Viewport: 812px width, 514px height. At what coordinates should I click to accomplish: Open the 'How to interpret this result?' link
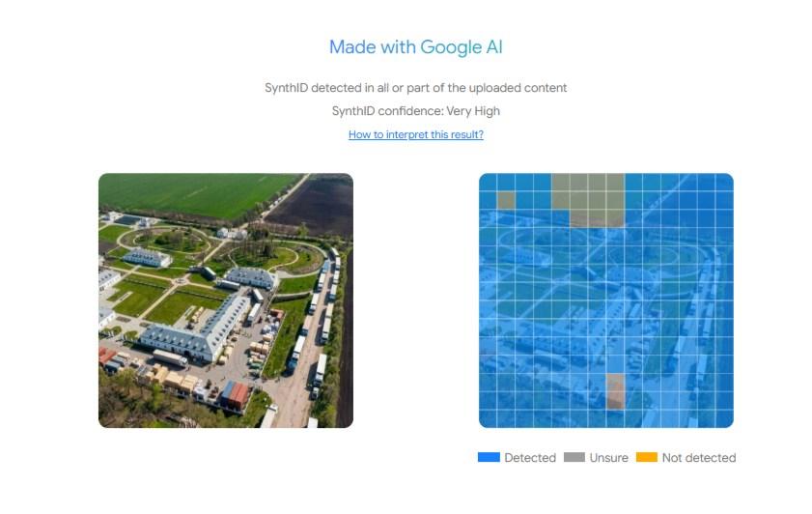(415, 134)
